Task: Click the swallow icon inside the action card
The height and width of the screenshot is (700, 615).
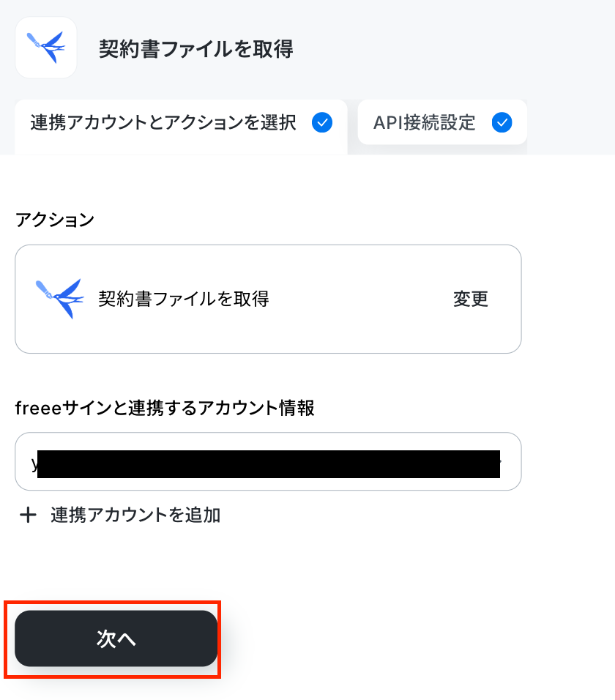Action: [60, 299]
